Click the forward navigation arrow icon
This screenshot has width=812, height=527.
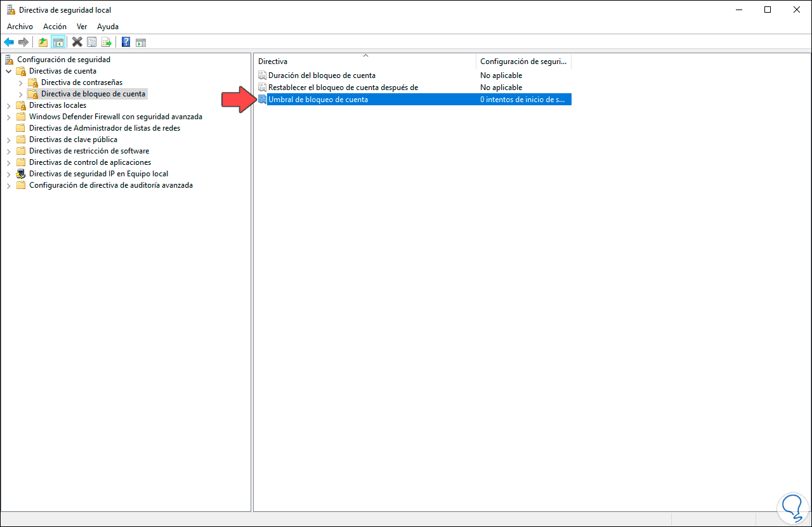(x=24, y=42)
